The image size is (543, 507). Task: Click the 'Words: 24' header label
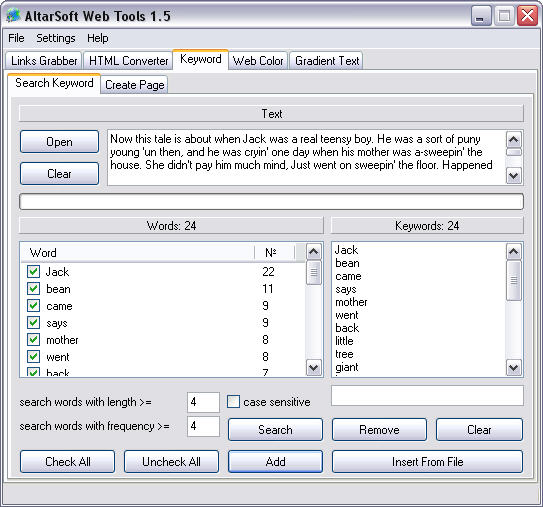(171, 225)
